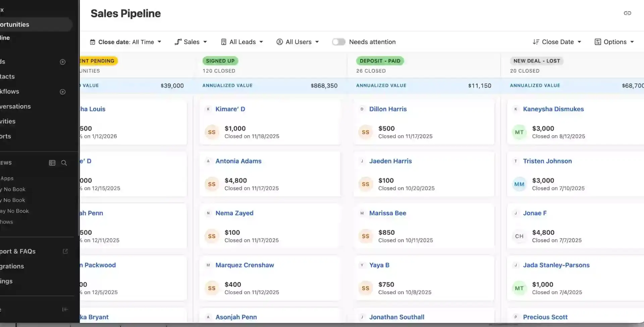This screenshot has height=327, width=644.
Task: Open the Precious Scott opportunity
Action: 545,317
